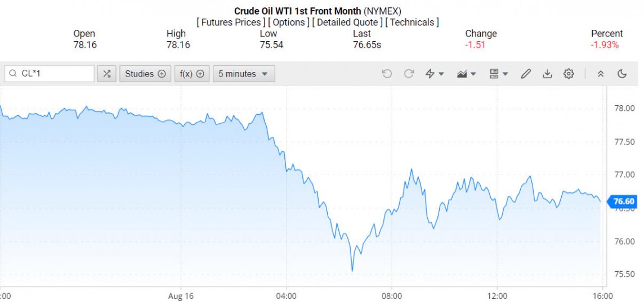Open the 5 minutes interval dropdown
644x301 pixels.
(x=244, y=74)
